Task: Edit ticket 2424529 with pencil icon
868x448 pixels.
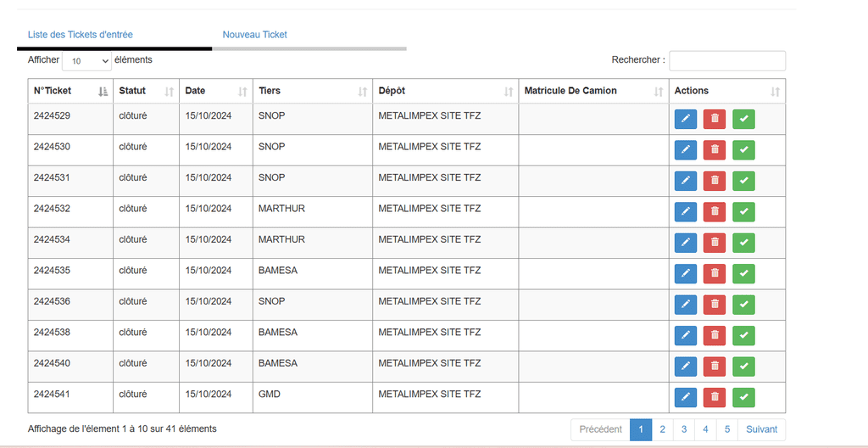Action: [685, 119]
